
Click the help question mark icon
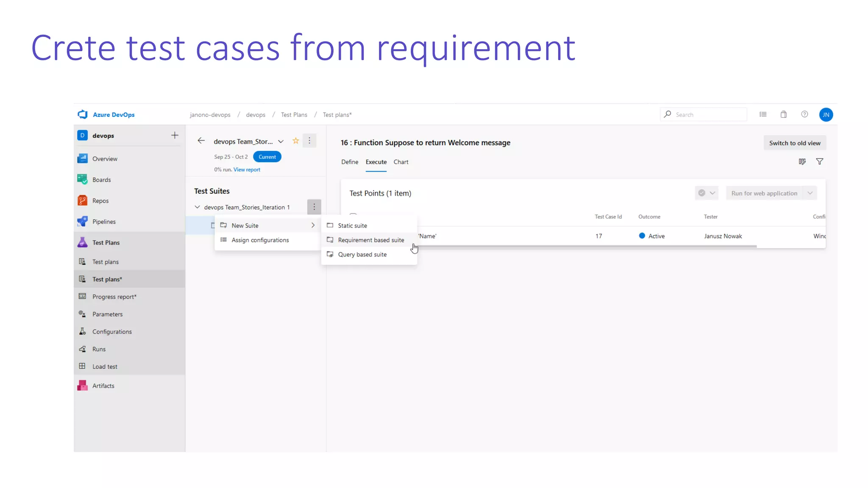click(804, 114)
